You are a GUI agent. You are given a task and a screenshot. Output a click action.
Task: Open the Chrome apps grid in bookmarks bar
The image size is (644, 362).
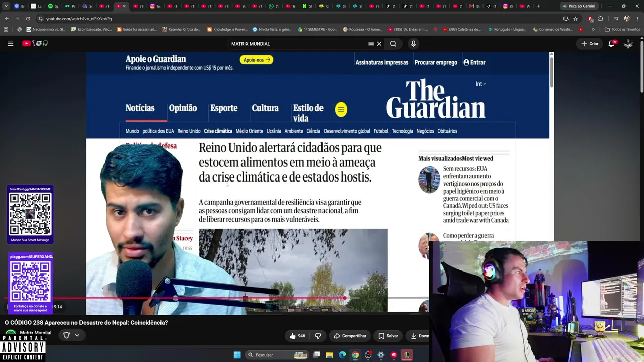6,29
